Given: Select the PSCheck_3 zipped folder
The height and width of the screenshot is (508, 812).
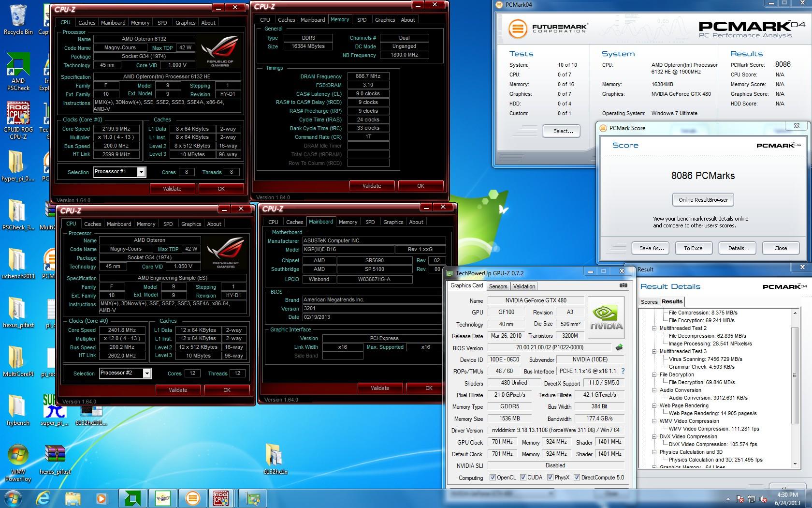Looking at the screenshot, I should point(18,214).
